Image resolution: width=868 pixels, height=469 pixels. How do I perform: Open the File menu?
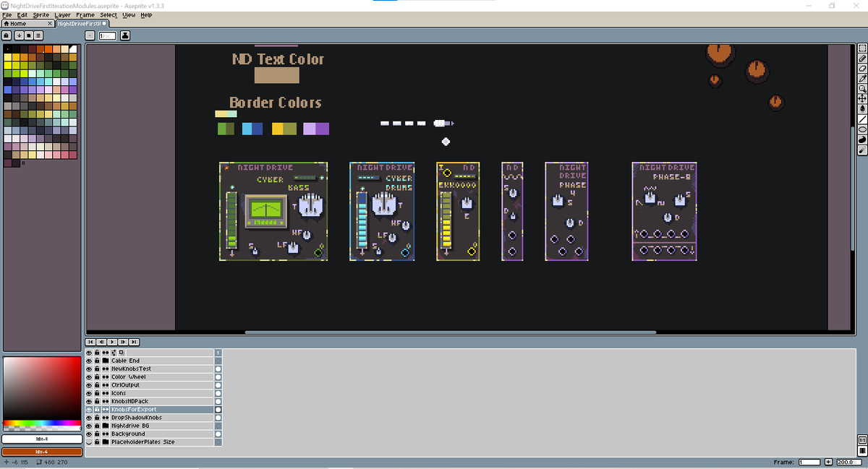[7, 14]
